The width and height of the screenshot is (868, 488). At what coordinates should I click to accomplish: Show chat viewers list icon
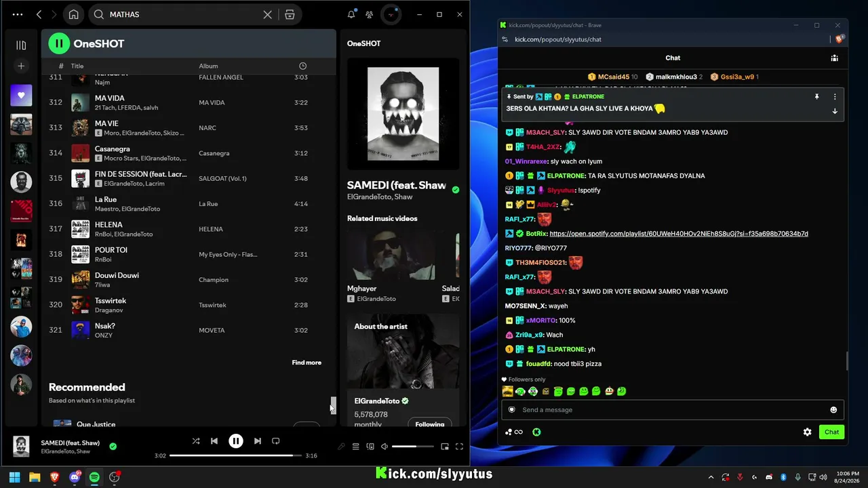[834, 58]
